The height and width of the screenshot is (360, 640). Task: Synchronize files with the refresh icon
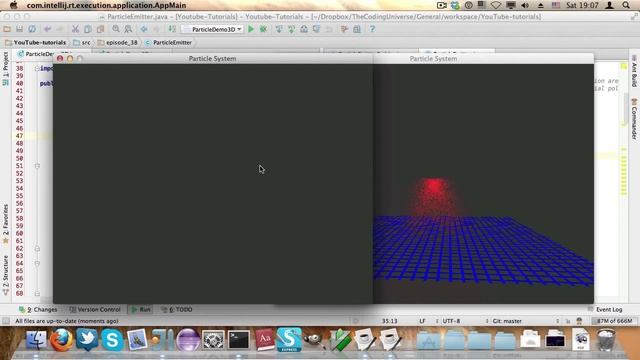[x=32, y=29]
